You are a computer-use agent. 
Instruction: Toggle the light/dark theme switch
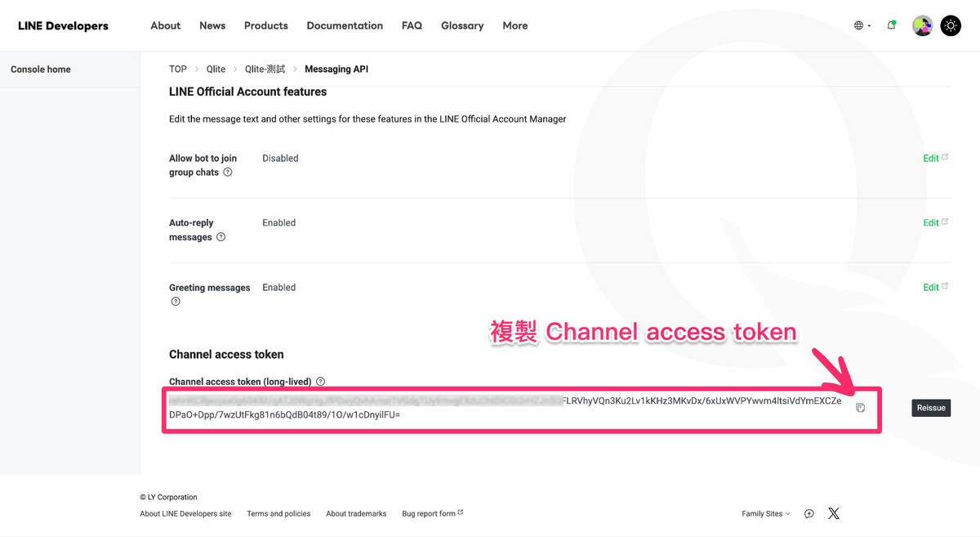pyautogui.click(x=951, y=26)
